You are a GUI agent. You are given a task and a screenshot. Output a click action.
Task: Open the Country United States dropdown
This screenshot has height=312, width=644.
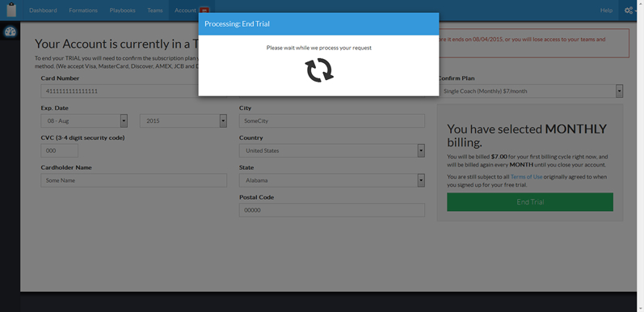pos(332,150)
